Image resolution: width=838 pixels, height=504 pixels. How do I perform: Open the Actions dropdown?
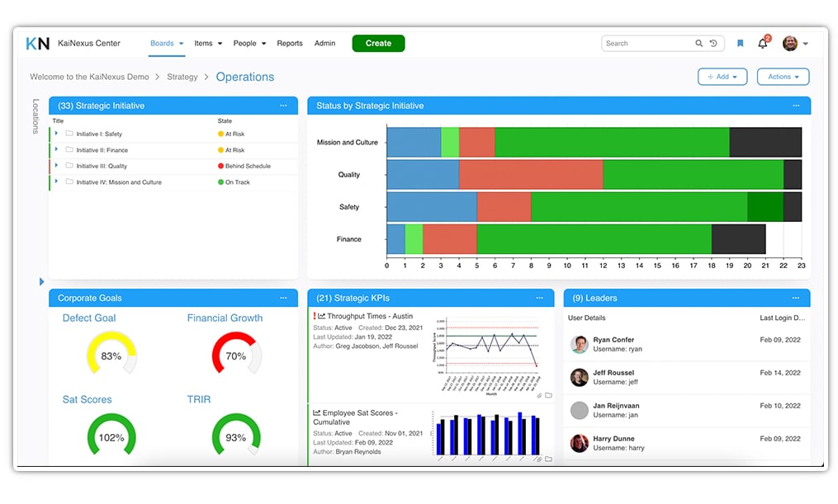[x=783, y=77]
